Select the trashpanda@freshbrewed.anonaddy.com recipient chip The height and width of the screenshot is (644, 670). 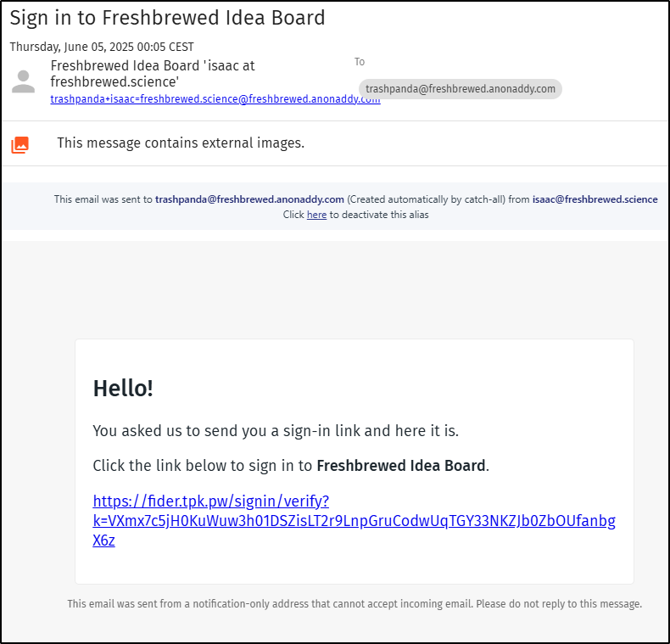[461, 89]
